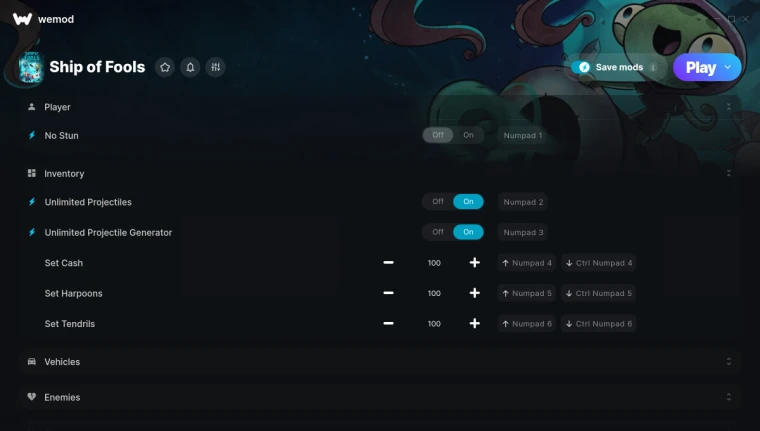Launch the game with the Play button
The height and width of the screenshot is (431, 760).
(700, 67)
